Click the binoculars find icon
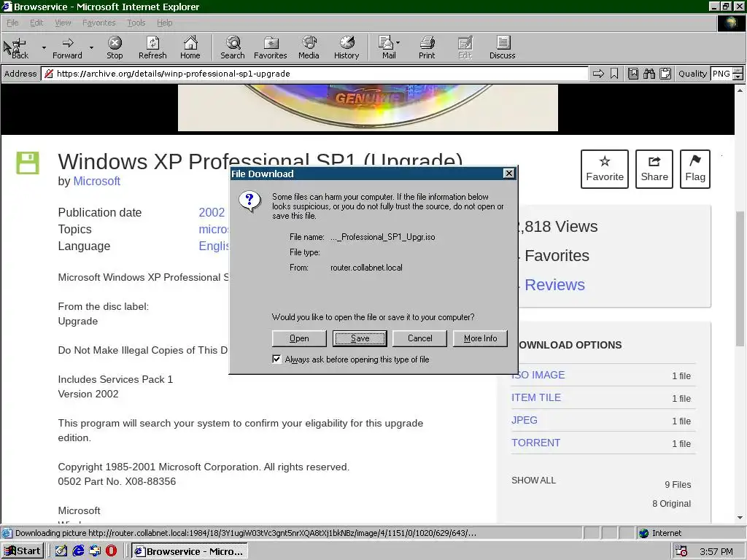Viewport: 747px width, 560px height. tap(649, 74)
